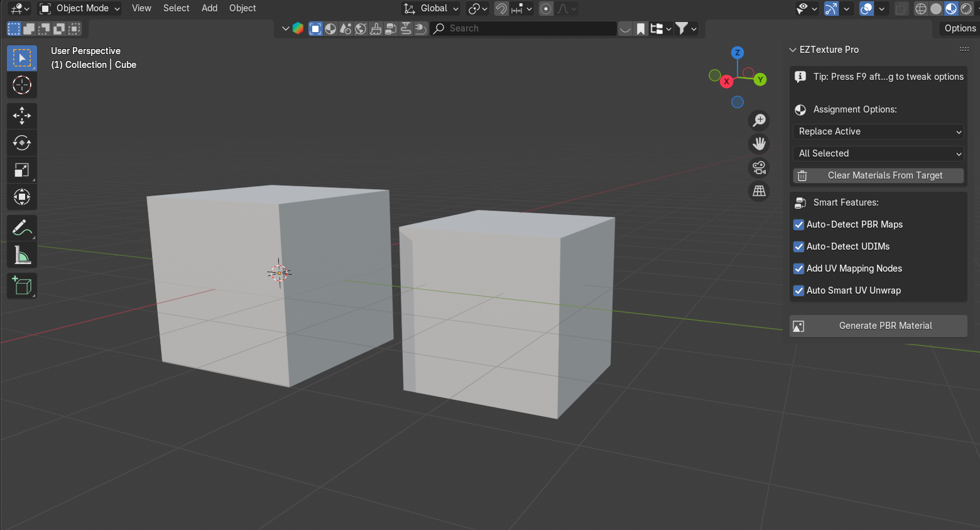Click the viewport zoom magnifier icon

[759, 120]
